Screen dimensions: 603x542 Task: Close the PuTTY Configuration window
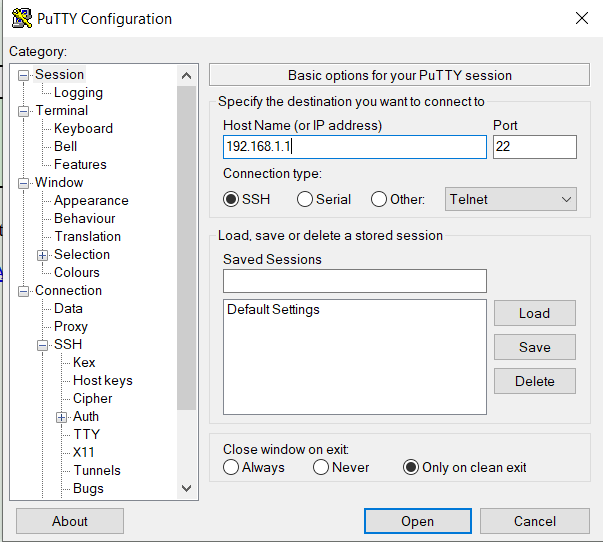[581, 18]
